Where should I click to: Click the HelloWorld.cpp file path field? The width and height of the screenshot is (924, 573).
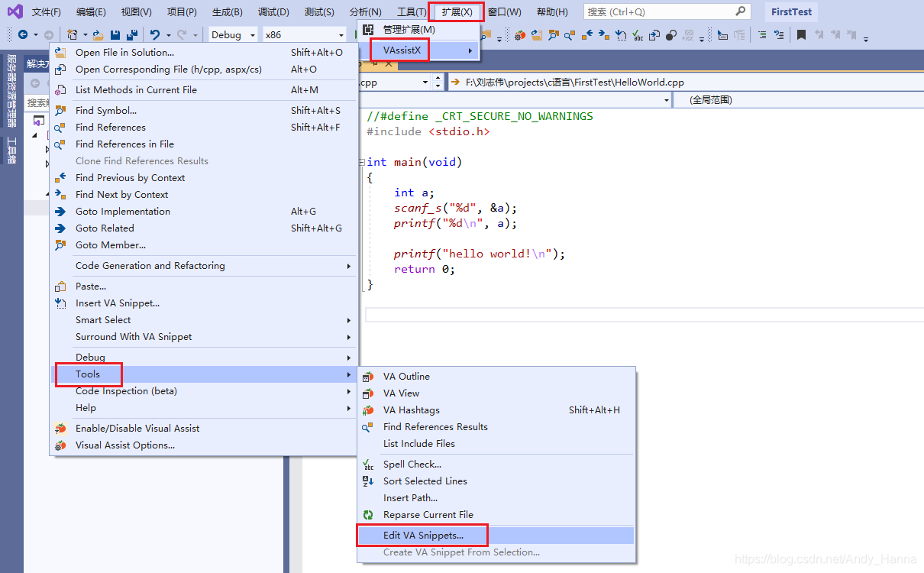pyautogui.click(x=685, y=83)
